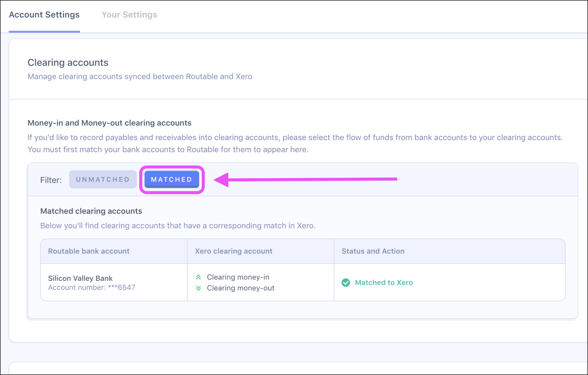
Task: Click Money-in and Money-out clearing accounts heading
Action: coord(109,123)
